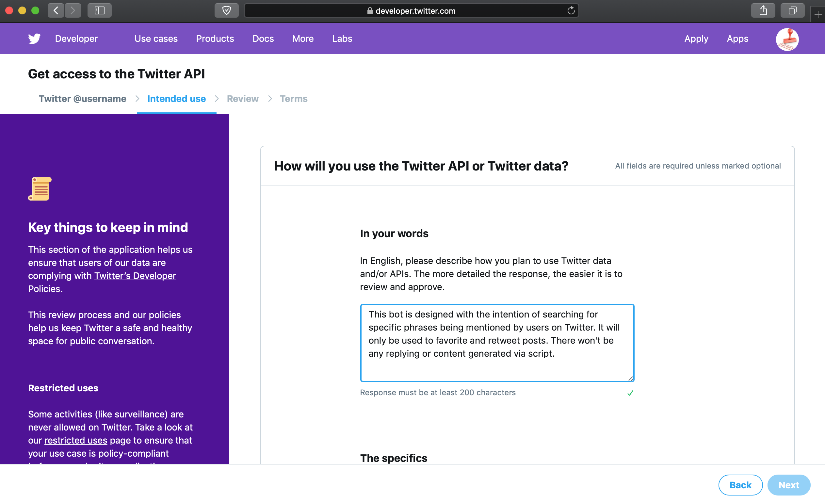Click 'The specifics' heading

[x=394, y=458]
